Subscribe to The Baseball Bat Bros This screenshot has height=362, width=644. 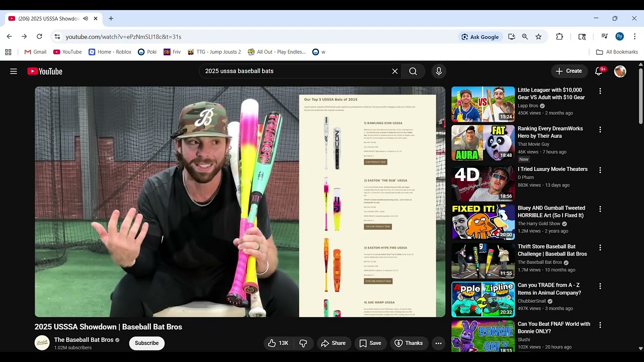147,343
